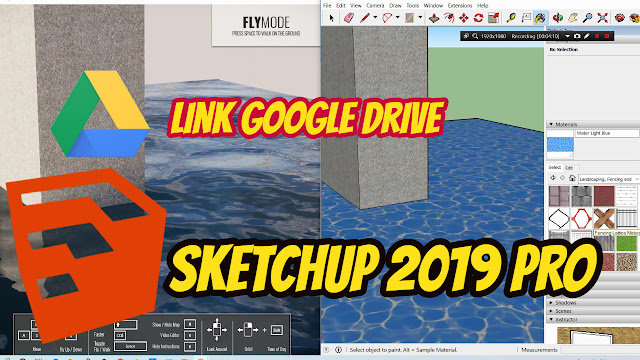Viewport: 640px width, 360px height.
Task: Pick the Tape Measure tool
Action: tap(511, 18)
